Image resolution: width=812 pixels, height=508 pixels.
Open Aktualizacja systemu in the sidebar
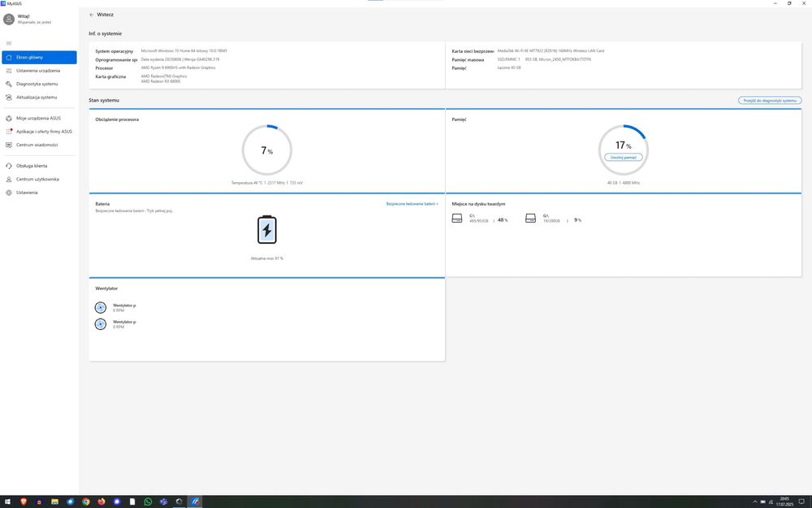(x=39, y=98)
